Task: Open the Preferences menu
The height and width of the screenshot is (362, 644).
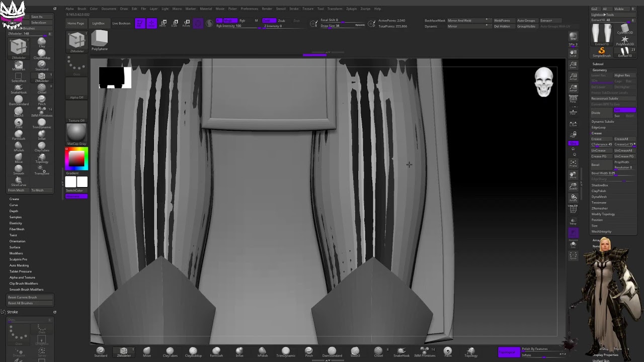Action: pyautogui.click(x=250, y=9)
